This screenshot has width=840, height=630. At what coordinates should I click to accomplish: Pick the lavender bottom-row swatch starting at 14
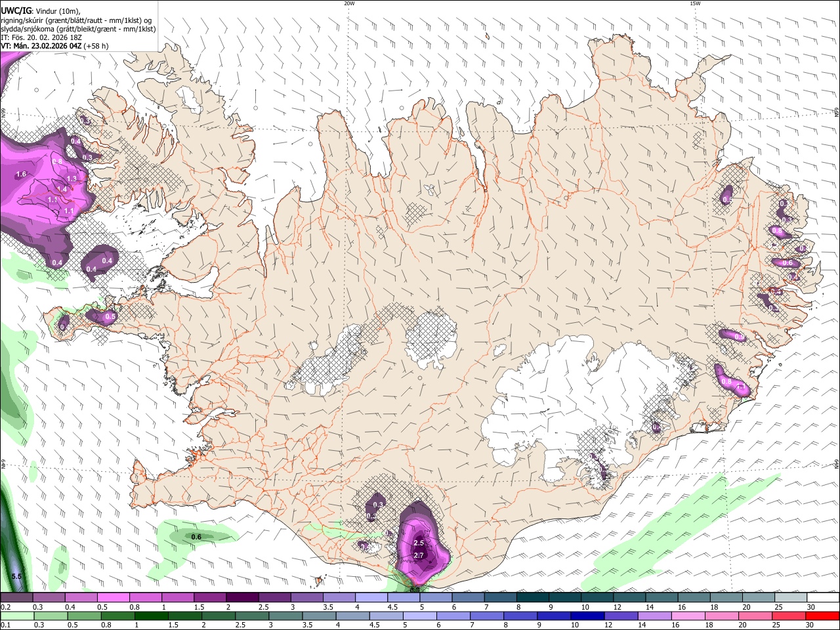[654, 616]
